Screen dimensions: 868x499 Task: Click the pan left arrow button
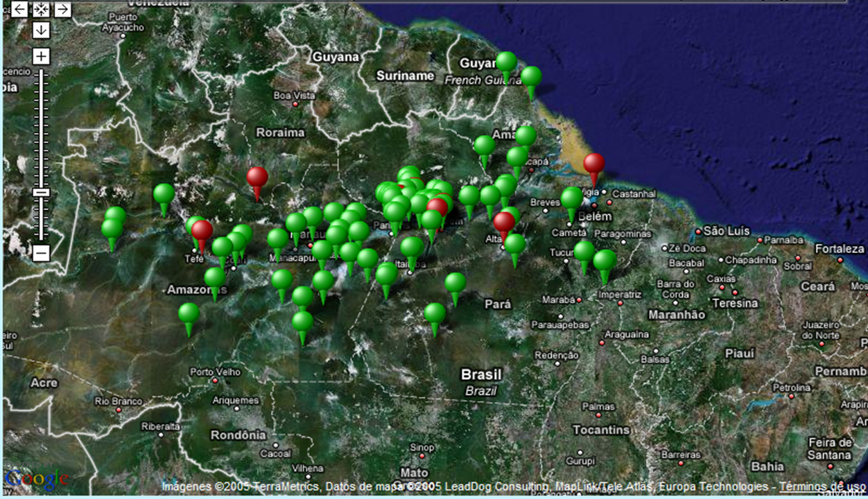[19, 9]
